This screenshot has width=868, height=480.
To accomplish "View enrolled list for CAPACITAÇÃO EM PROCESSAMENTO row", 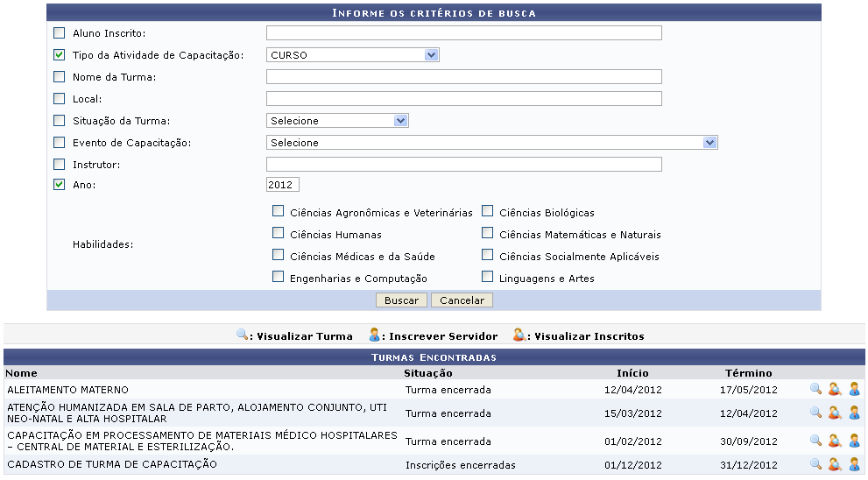I will point(835,441).
